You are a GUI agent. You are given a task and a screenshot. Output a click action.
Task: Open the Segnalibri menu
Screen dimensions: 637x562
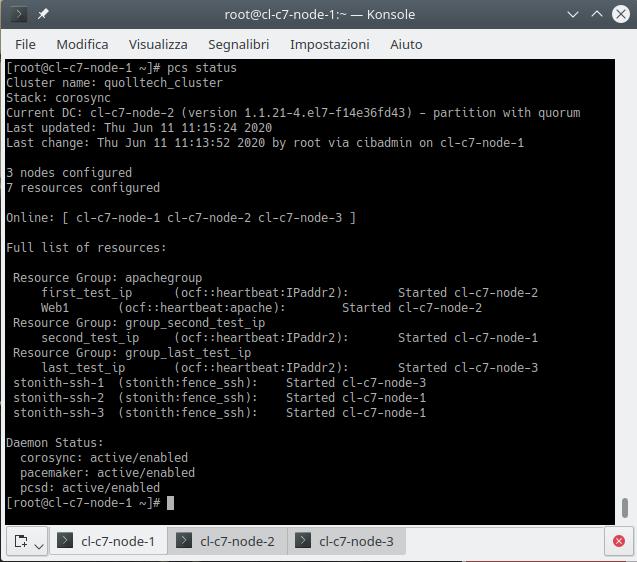pos(239,44)
